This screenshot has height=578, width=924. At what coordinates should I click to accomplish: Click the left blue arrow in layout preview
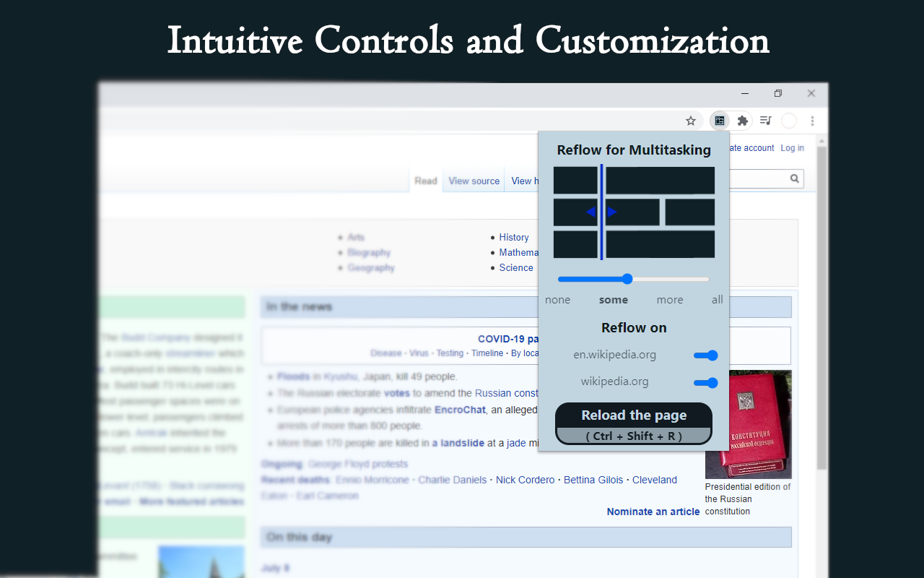coord(591,212)
